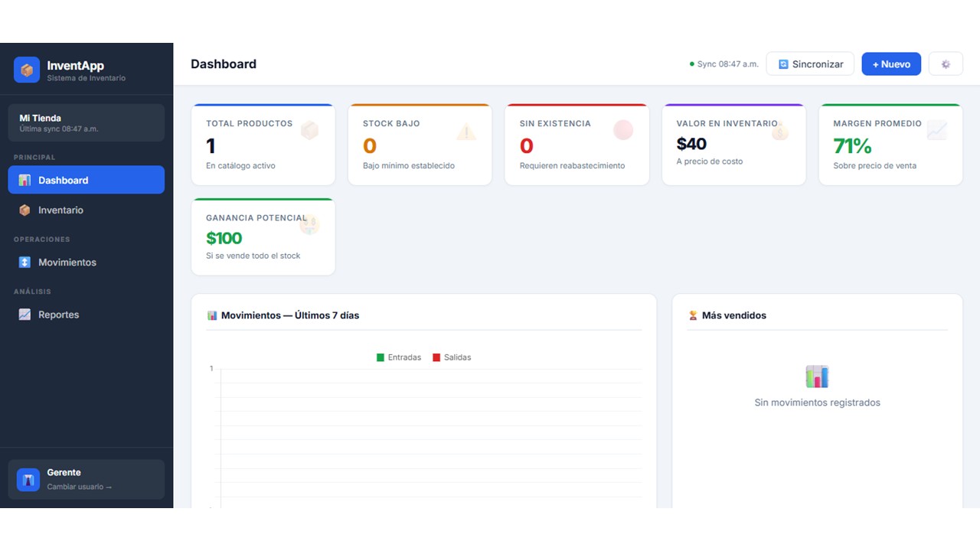Screen dimensions: 980x551
Task: Click the Cambiar usuario link
Action: point(79,487)
